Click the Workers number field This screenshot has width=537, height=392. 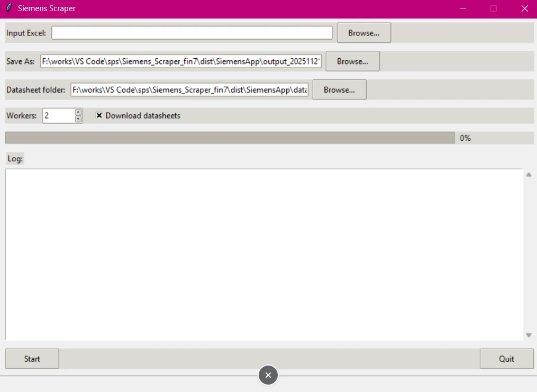click(x=58, y=115)
